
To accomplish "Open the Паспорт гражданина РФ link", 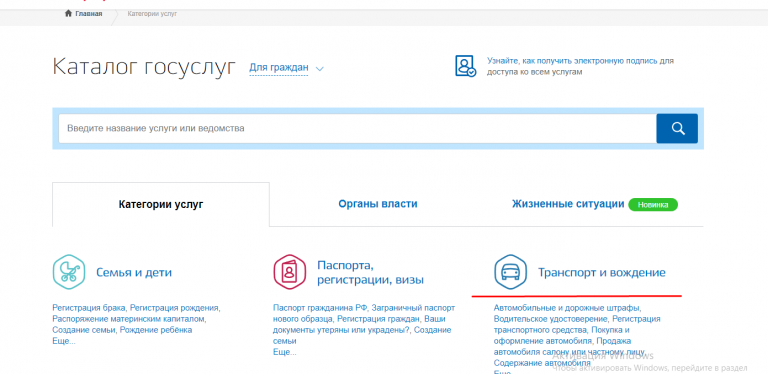I will pyautogui.click(x=320, y=308).
